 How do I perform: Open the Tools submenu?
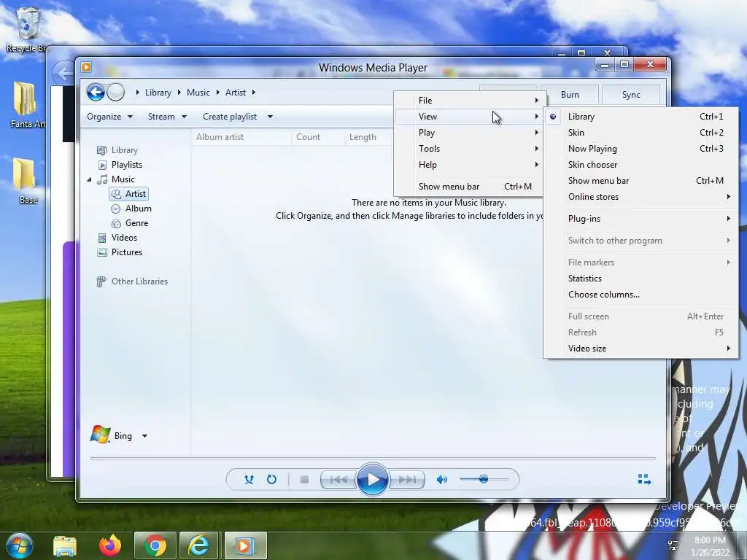pyautogui.click(x=468, y=149)
